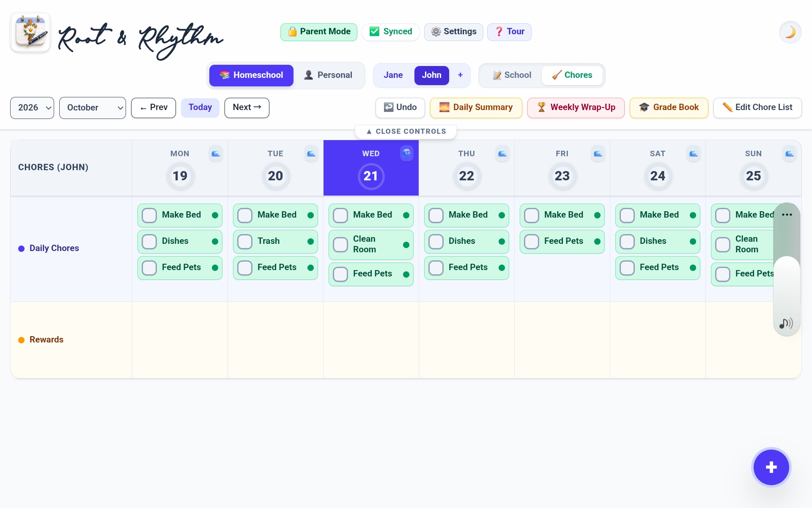The height and width of the screenshot is (508, 812).
Task: Open the 2026 year dropdown
Action: click(32, 108)
